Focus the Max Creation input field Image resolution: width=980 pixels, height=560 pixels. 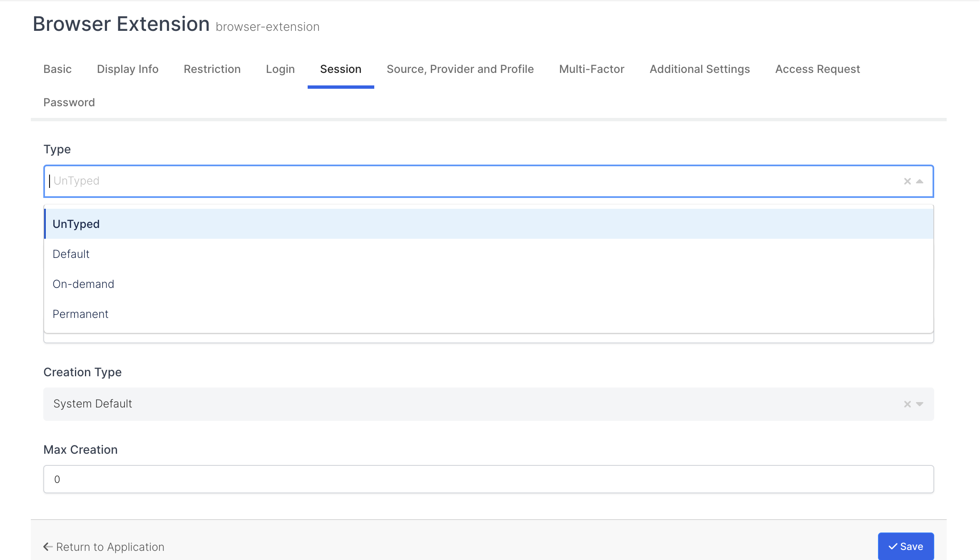click(x=488, y=479)
